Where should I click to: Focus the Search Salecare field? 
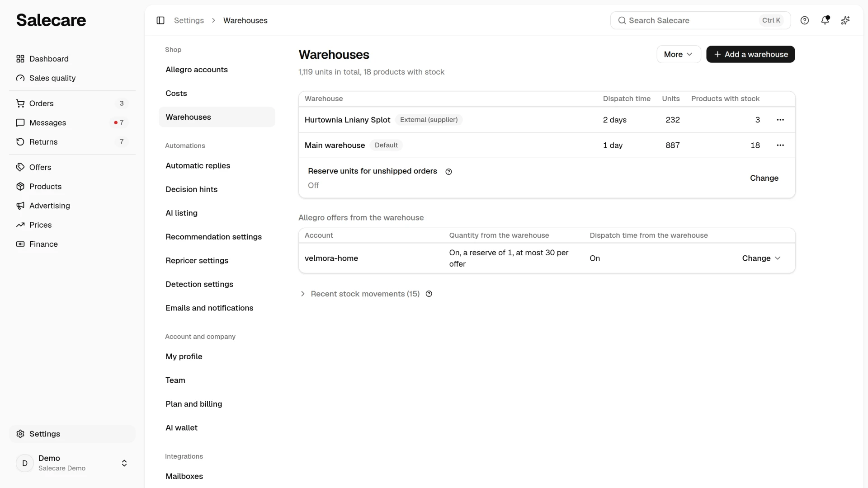pos(700,20)
